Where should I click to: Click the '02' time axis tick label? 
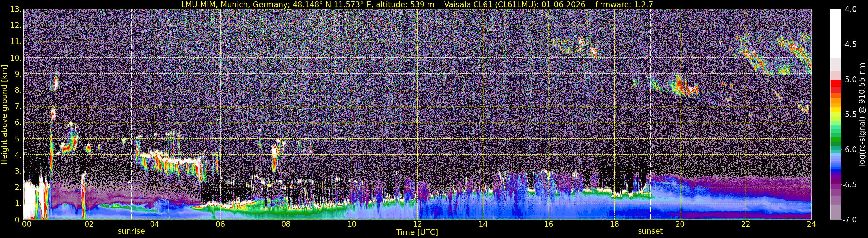point(89,224)
